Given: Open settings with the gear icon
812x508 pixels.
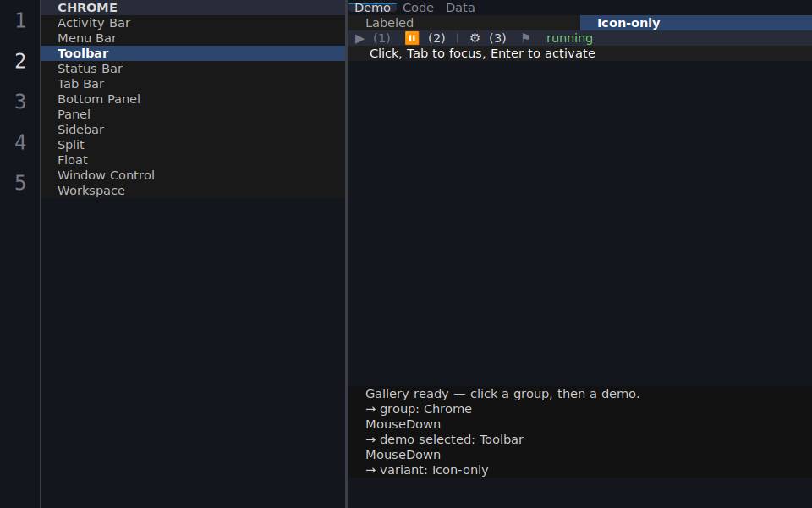Looking at the screenshot, I should tap(475, 38).
